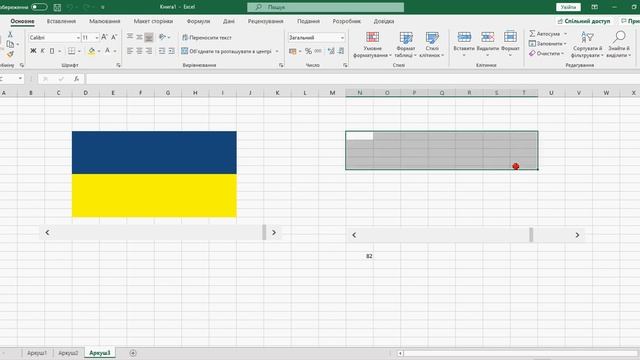This screenshot has width=640, height=360.
Task: Click Переносити текст wrap text button
Action: [207, 38]
